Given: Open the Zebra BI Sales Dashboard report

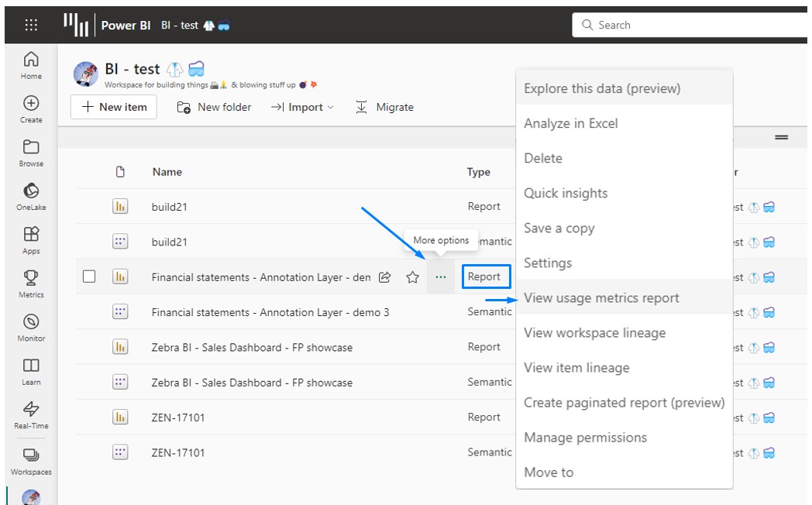Looking at the screenshot, I should [252, 347].
